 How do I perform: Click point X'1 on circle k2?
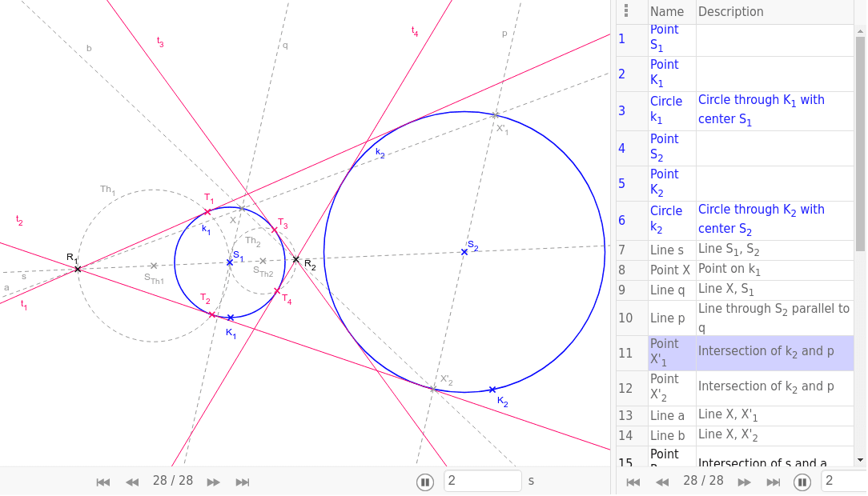(x=496, y=115)
